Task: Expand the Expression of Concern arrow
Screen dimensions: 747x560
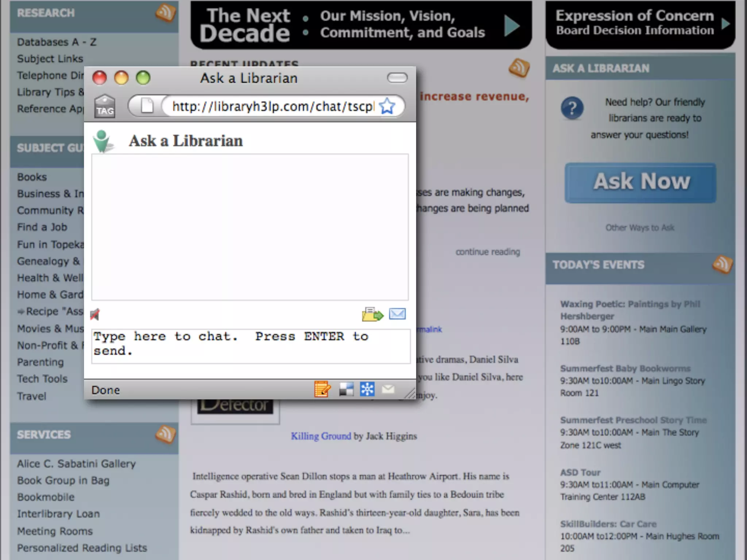Action: pyautogui.click(x=725, y=24)
